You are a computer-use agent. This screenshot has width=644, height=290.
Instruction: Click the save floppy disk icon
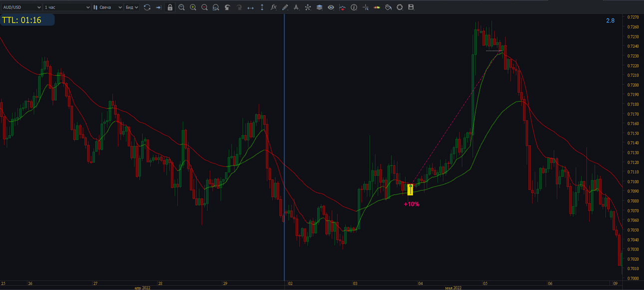click(411, 7)
